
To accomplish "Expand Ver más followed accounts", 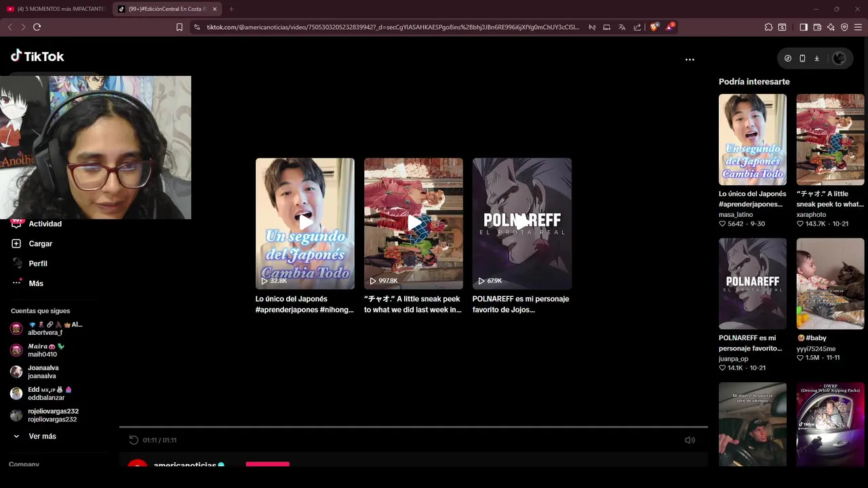I will coord(42,436).
